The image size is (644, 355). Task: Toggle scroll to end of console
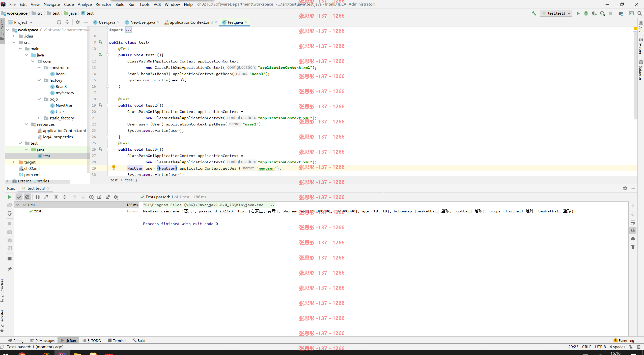click(633, 231)
